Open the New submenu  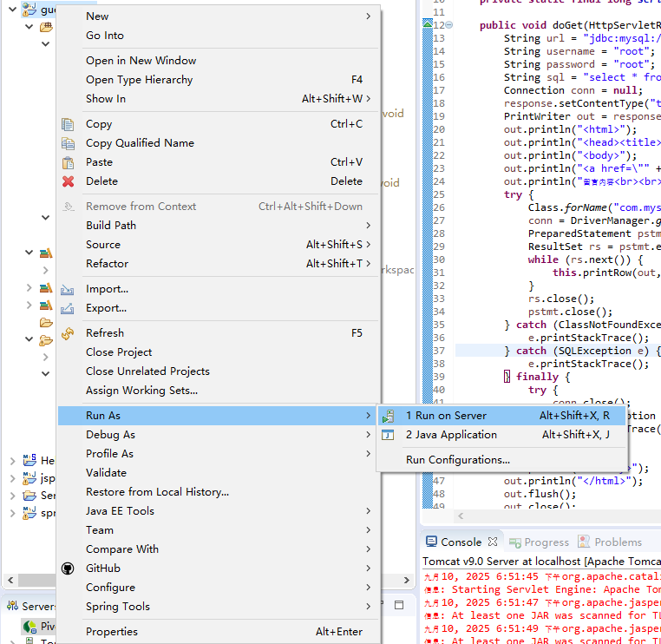[x=219, y=16]
